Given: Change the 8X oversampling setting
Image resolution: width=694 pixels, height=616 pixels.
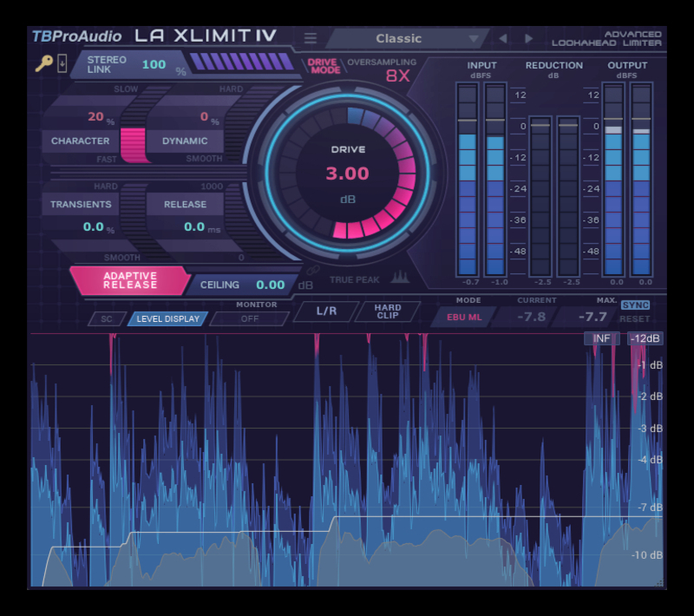Looking at the screenshot, I should pos(397,75).
